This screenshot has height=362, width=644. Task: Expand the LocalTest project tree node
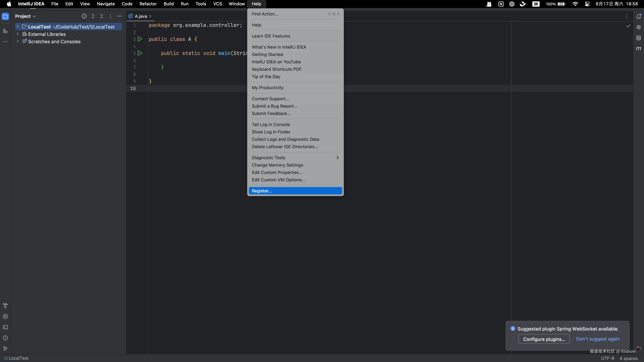17,27
